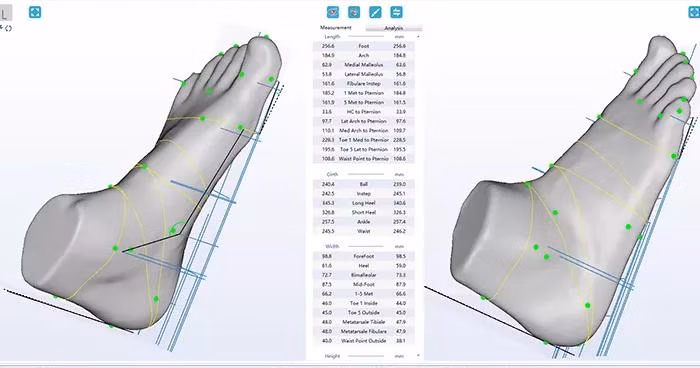Select the 5 Met to Pternion row

(x=363, y=102)
